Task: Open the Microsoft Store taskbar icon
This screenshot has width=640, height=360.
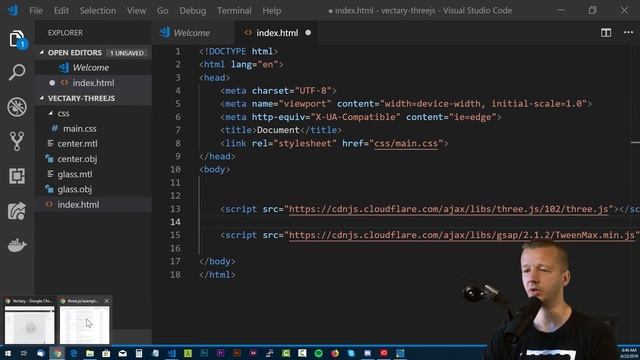Action: [106, 353]
